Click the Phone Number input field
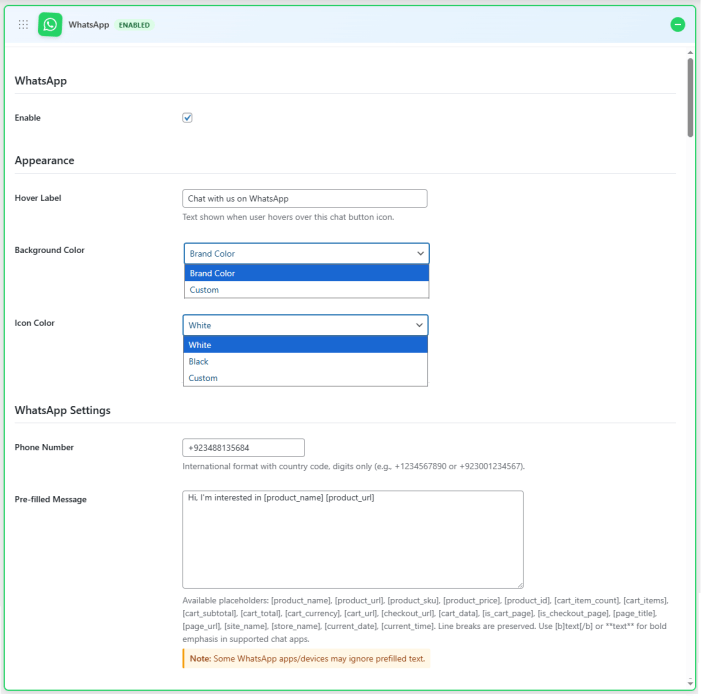The image size is (703, 697). coord(244,449)
